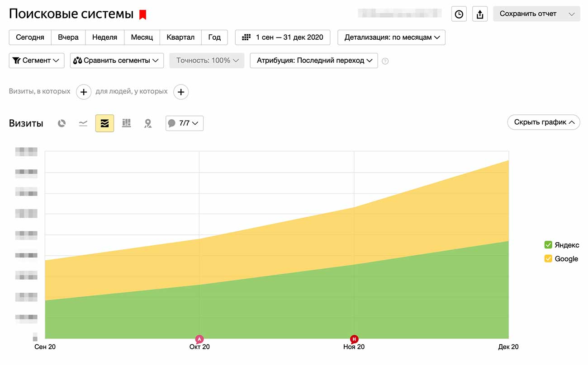The height and width of the screenshot is (365, 588).
Task: Click the export report icon
Action: click(480, 14)
